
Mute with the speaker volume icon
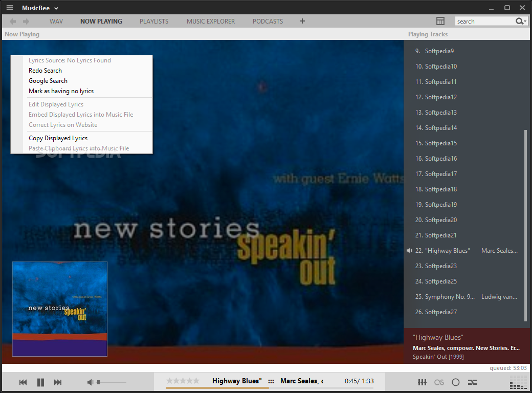coord(90,382)
